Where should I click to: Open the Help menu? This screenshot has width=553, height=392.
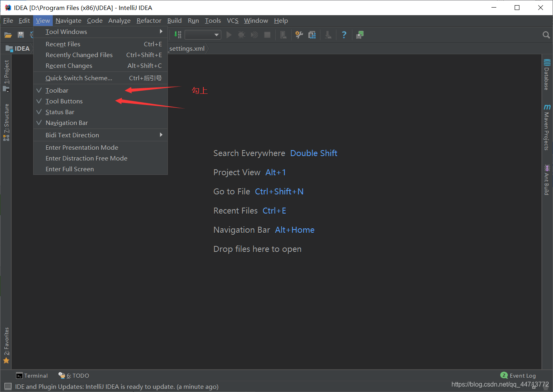(x=281, y=21)
